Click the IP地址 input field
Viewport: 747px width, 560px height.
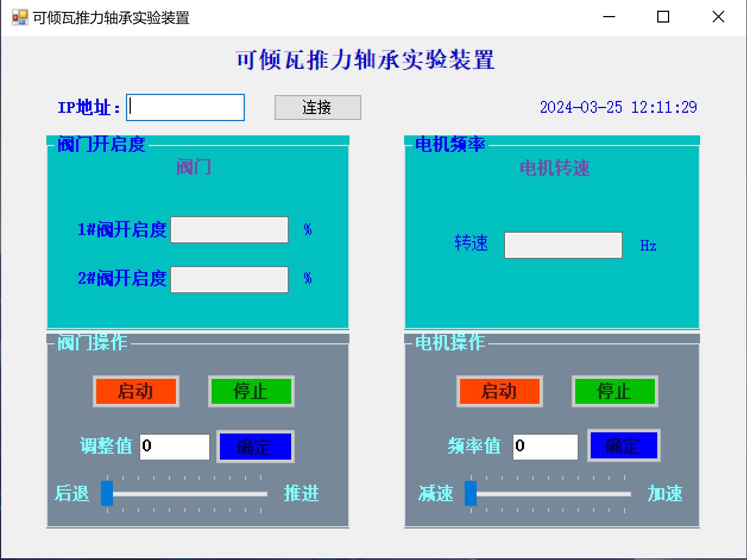(185, 107)
